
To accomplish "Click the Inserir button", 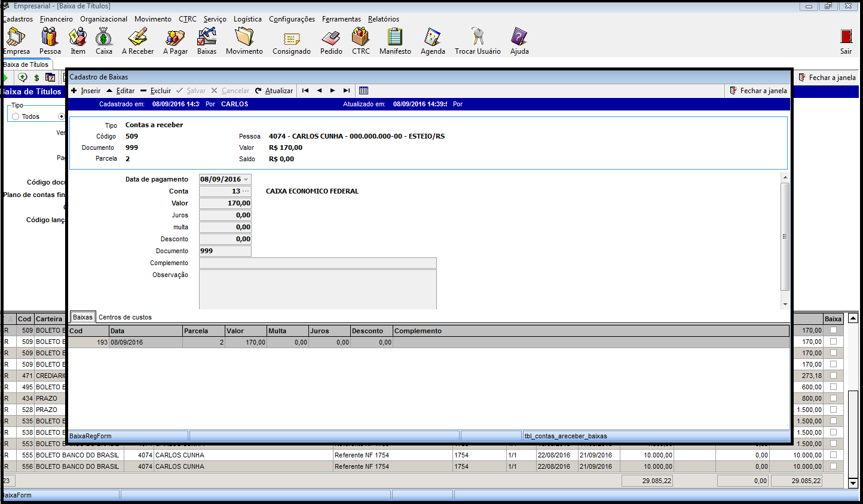I will click(x=85, y=91).
